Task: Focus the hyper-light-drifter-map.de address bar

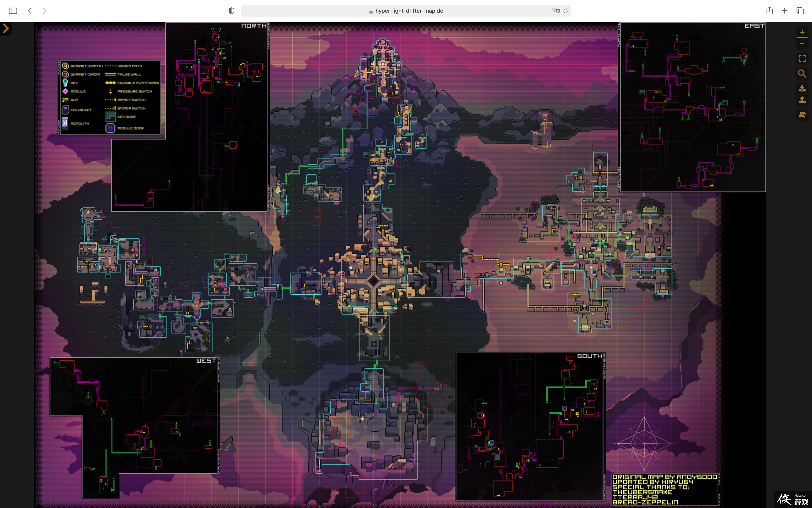Action: pos(406,11)
